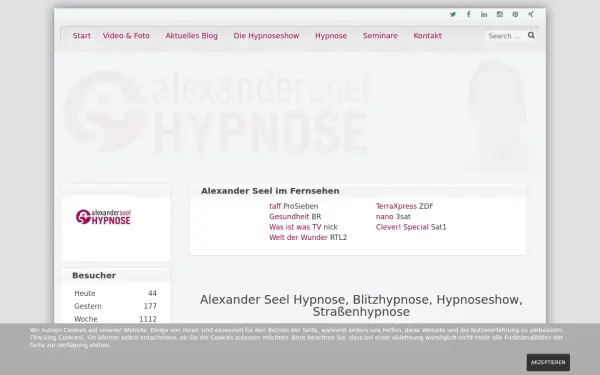Click the Gestern visitor count row
Viewport: 600px width, 375px height.
[116, 306]
